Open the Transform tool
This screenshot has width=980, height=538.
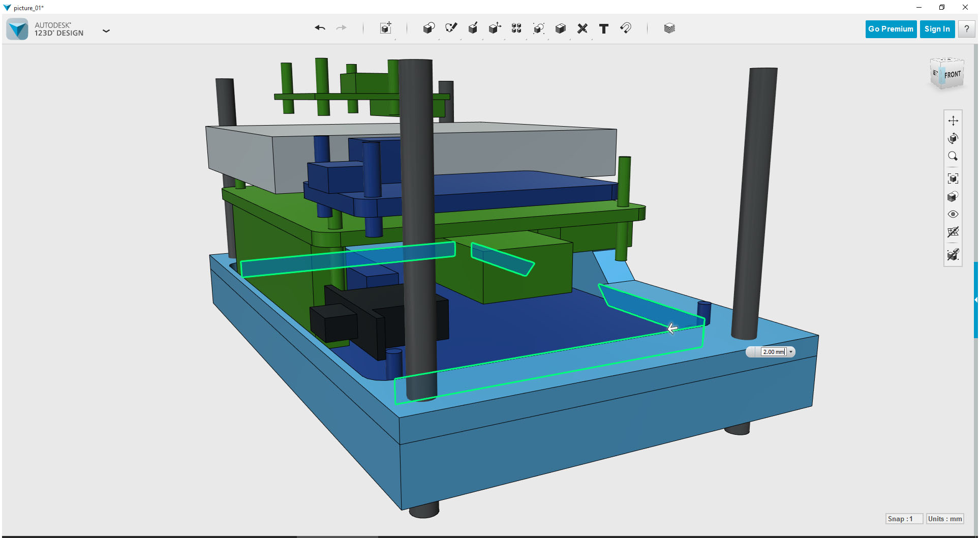click(386, 28)
